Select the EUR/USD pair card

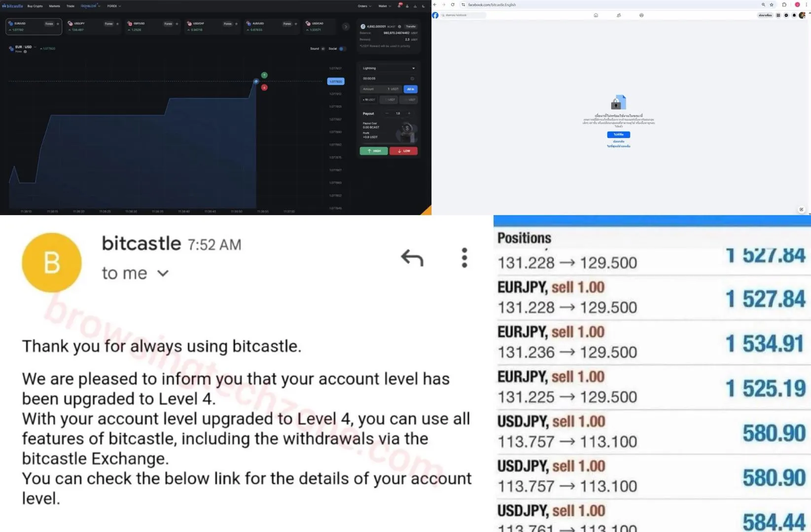pos(34,27)
